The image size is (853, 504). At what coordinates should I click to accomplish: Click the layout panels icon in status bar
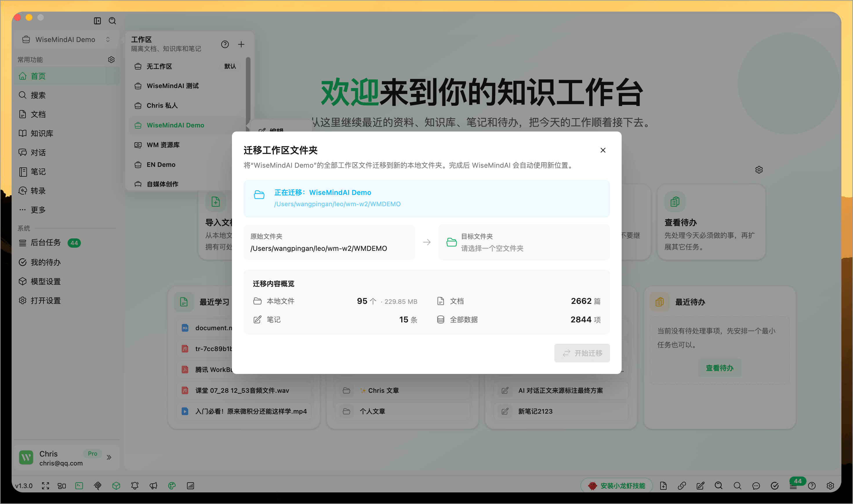point(62,486)
